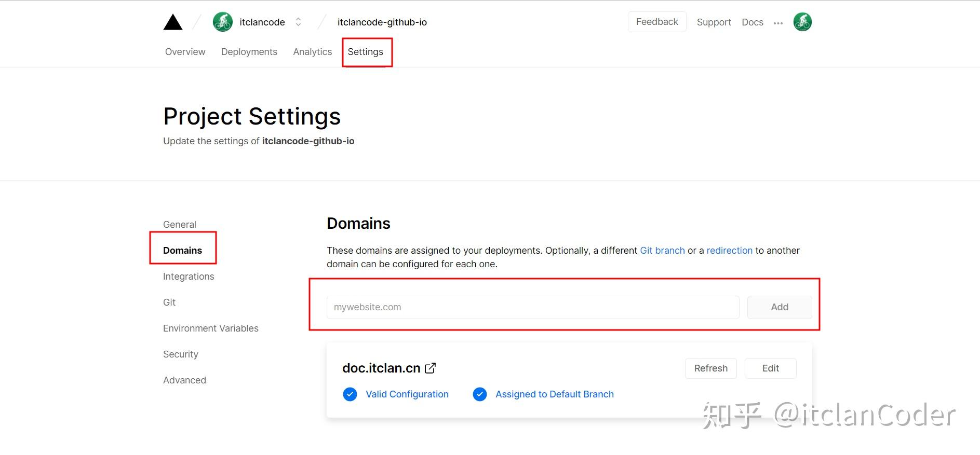
Task: Open the scope switcher chevrons next to itclancode
Action: 298,22
